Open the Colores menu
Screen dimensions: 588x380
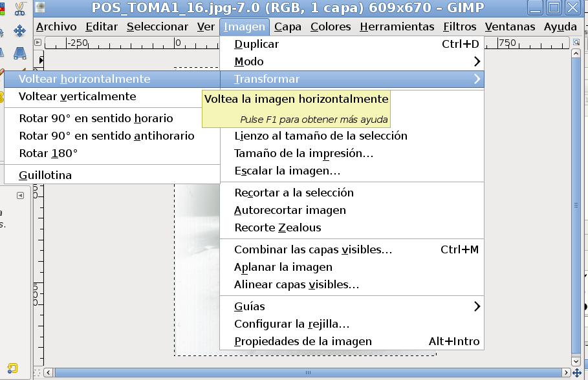(331, 26)
